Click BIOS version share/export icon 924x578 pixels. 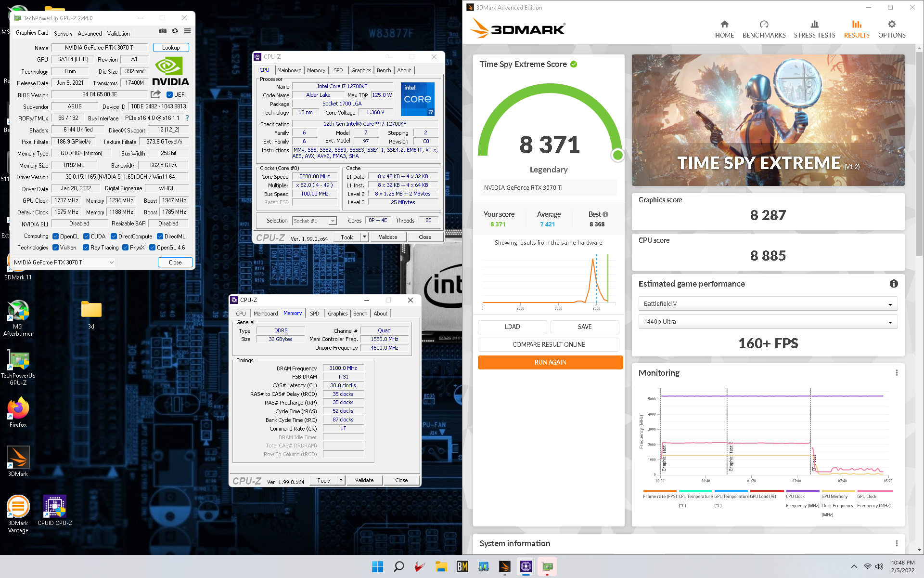[155, 94]
